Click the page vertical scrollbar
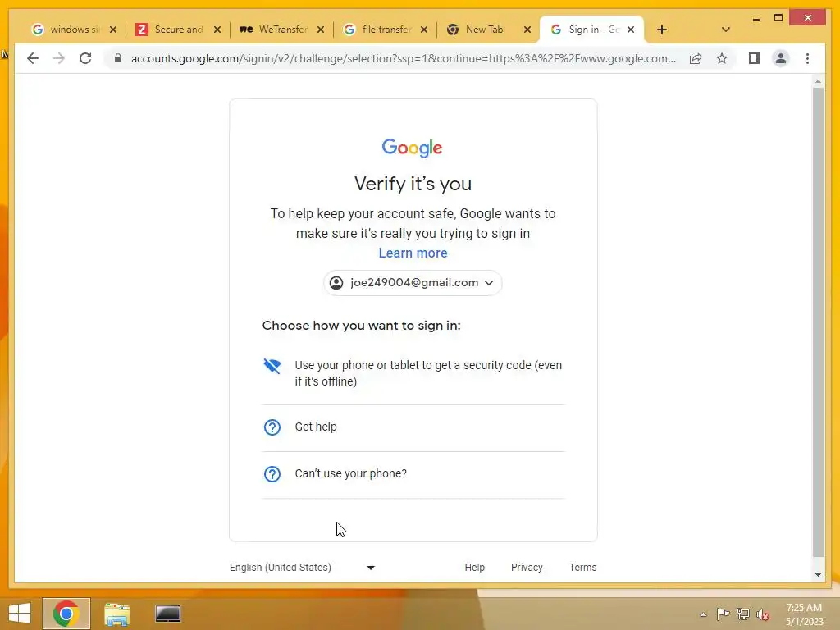840x630 pixels. coord(818,322)
